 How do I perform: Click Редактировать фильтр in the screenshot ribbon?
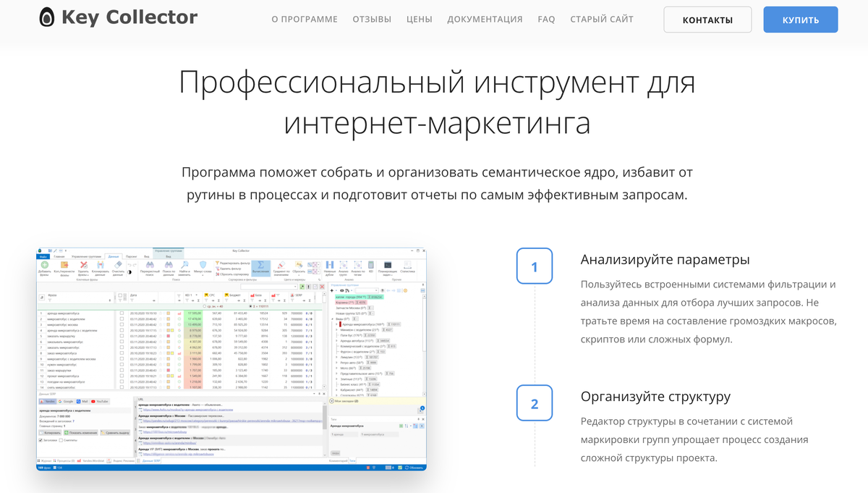coord(234,263)
